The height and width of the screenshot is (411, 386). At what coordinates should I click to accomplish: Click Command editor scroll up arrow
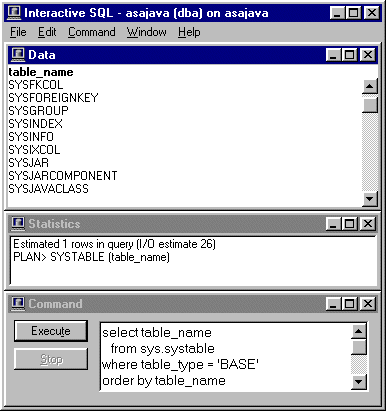[359, 331]
